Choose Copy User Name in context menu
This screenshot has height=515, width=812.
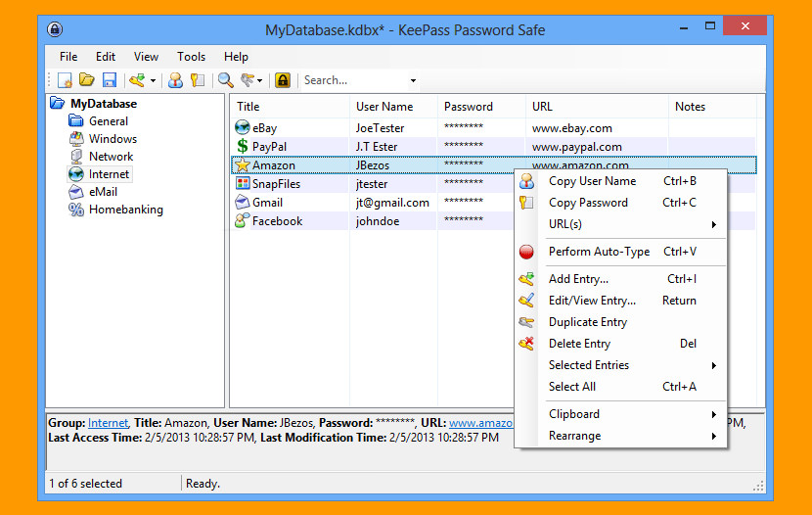tap(621, 181)
